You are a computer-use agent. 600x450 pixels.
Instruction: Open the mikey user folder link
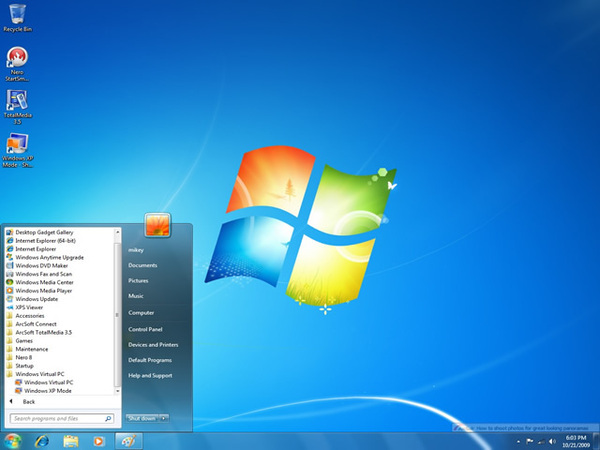[x=136, y=250]
